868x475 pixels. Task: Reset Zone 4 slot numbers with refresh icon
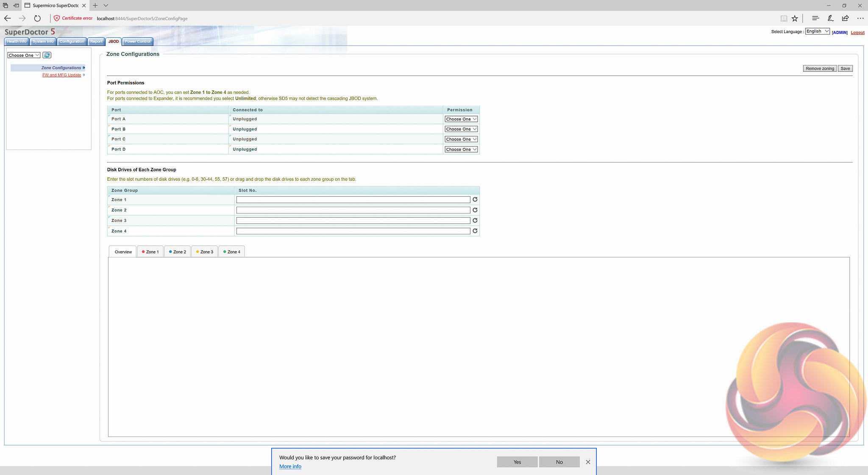coord(475,231)
